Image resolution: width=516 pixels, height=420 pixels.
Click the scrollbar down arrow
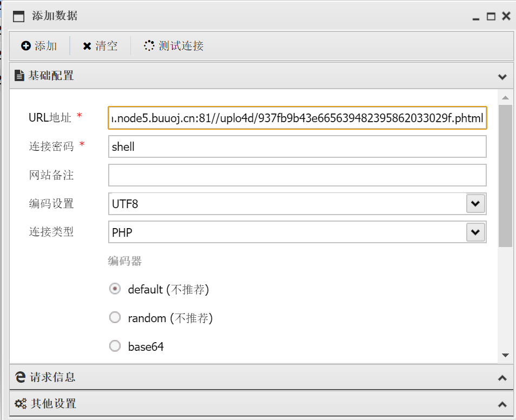pyautogui.click(x=505, y=355)
